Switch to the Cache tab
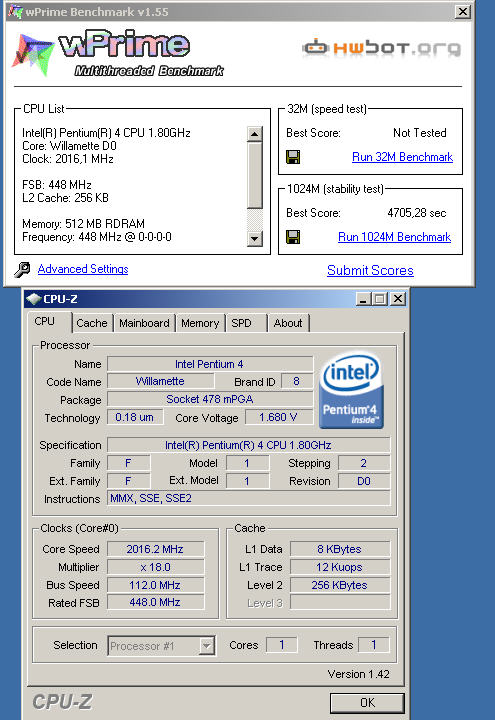The height and width of the screenshot is (720, 495). 92,323
